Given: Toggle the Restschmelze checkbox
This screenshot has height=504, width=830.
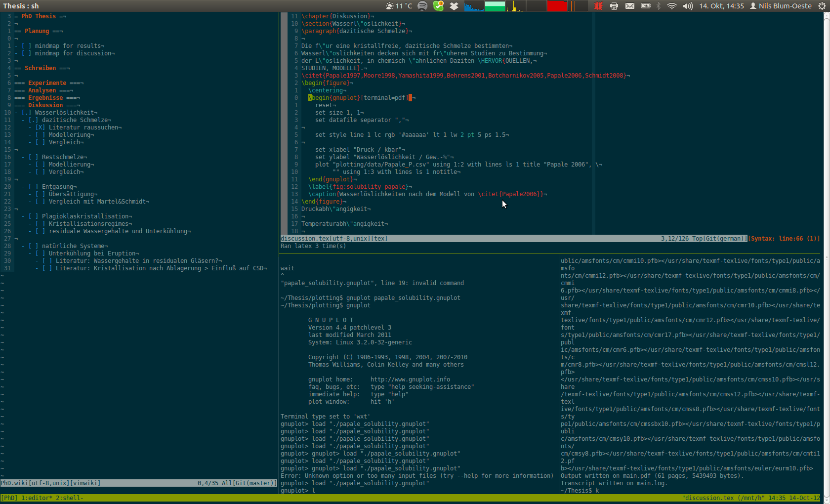Looking at the screenshot, I should tap(33, 157).
